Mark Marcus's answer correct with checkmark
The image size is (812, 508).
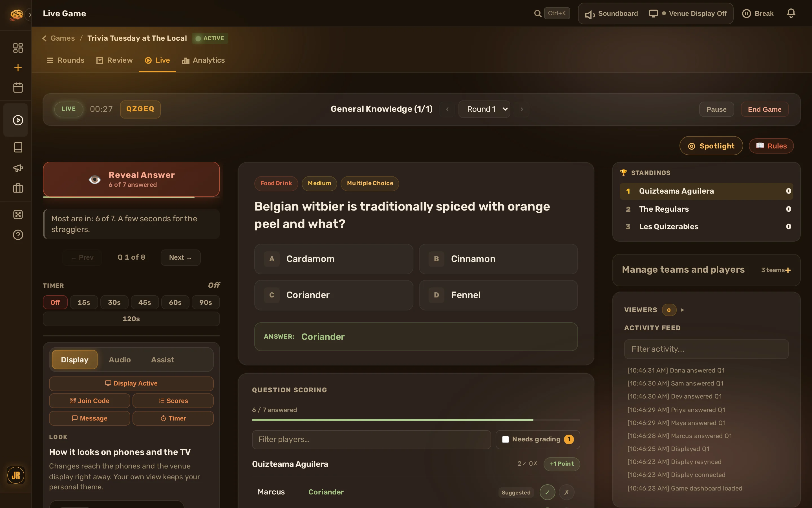click(x=547, y=492)
